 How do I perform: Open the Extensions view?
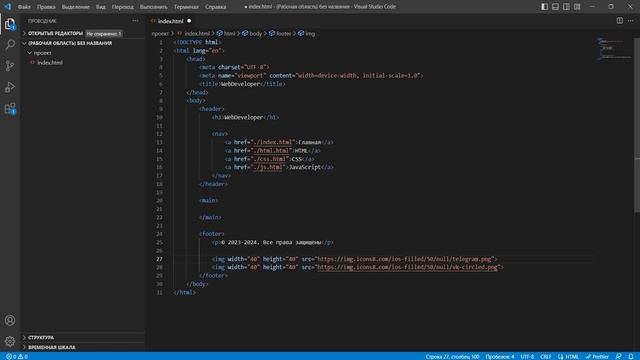(x=10, y=109)
